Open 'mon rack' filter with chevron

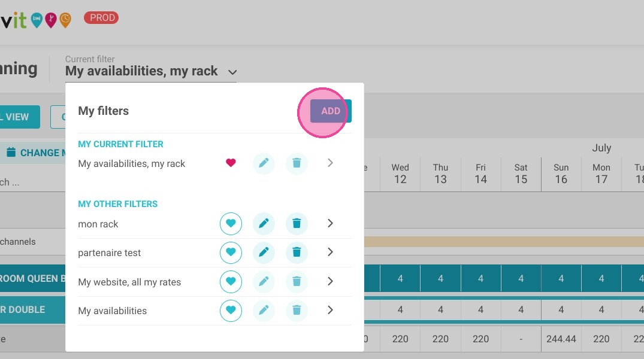click(x=330, y=224)
